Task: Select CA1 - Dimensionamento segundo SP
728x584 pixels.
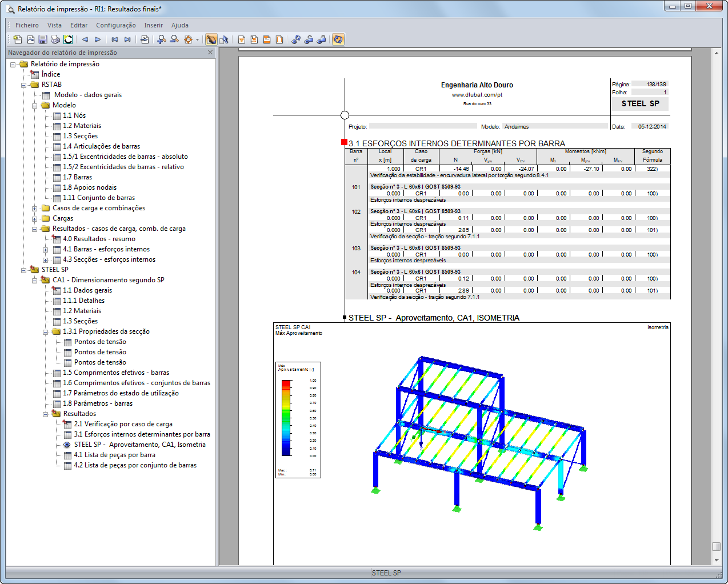Action: click(109, 280)
